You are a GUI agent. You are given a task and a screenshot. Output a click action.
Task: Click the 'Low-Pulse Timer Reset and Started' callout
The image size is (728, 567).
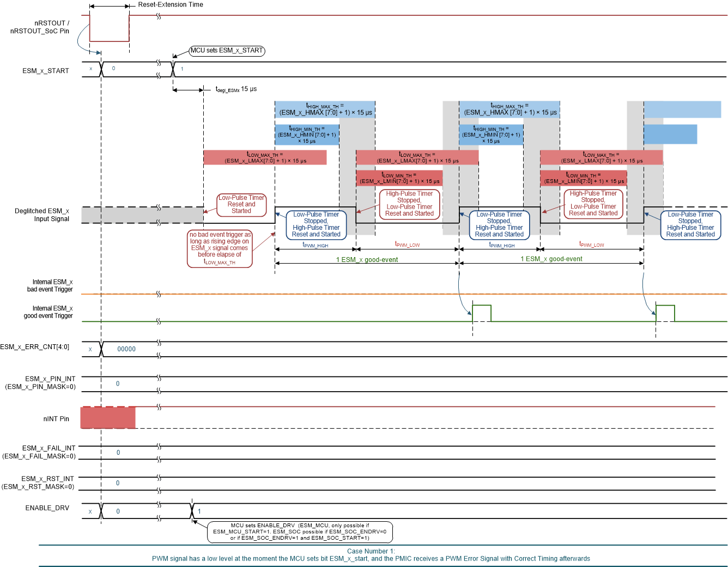(x=241, y=205)
